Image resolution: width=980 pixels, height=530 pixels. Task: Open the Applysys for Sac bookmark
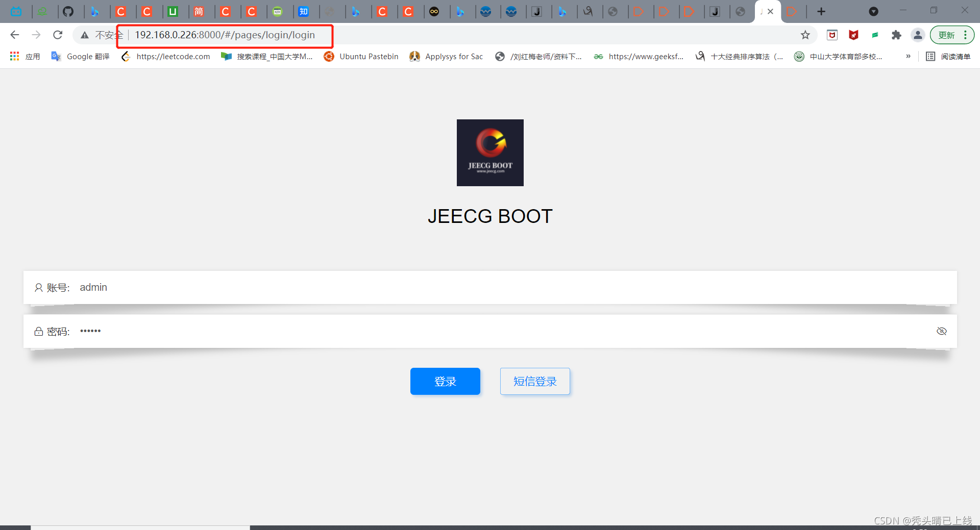[x=446, y=56]
